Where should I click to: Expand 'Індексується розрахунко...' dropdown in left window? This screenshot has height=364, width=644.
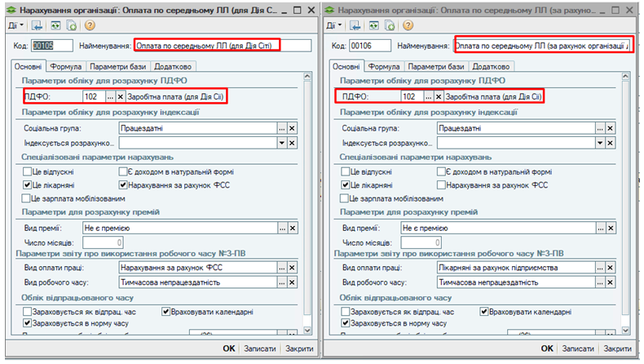pyautogui.click(x=281, y=143)
